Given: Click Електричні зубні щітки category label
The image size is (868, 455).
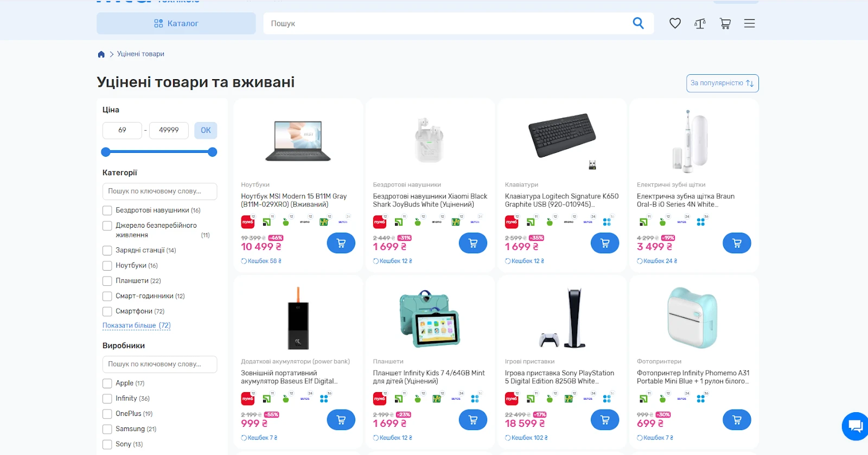Looking at the screenshot, I should (x=671, y=184).
